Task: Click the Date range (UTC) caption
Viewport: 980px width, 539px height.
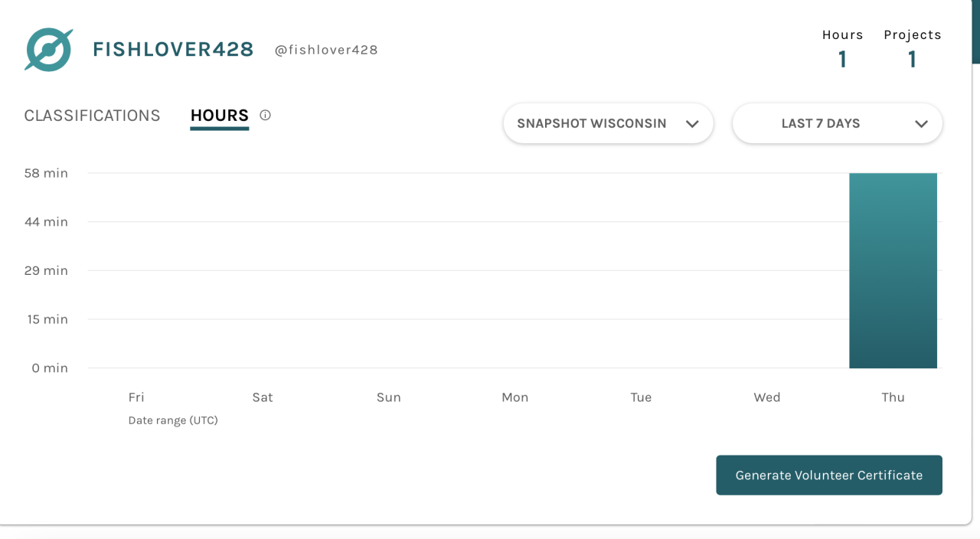Action: pos(173,420)
